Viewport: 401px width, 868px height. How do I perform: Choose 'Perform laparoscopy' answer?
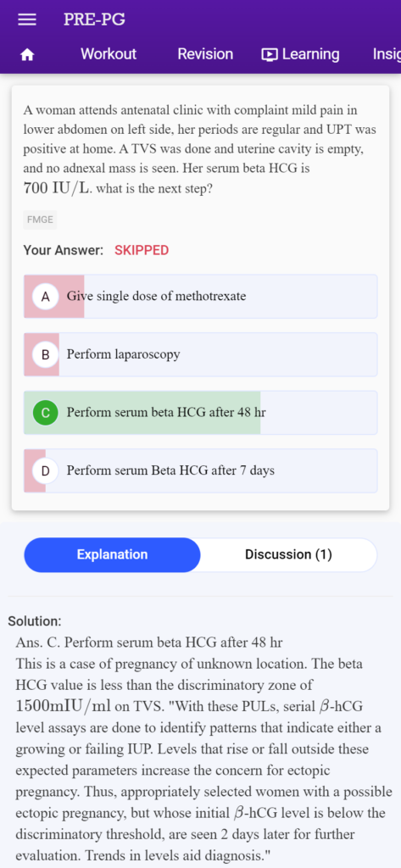tap(200, 354)
